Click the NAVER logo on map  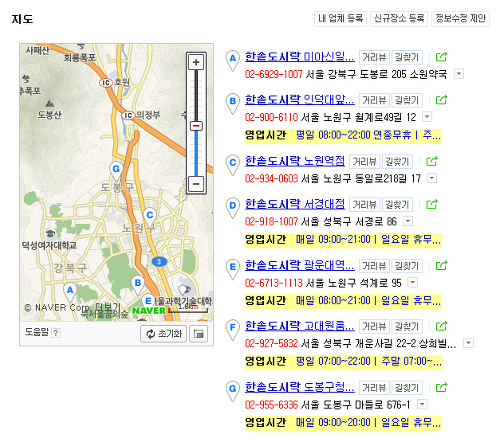coord(149,311)
